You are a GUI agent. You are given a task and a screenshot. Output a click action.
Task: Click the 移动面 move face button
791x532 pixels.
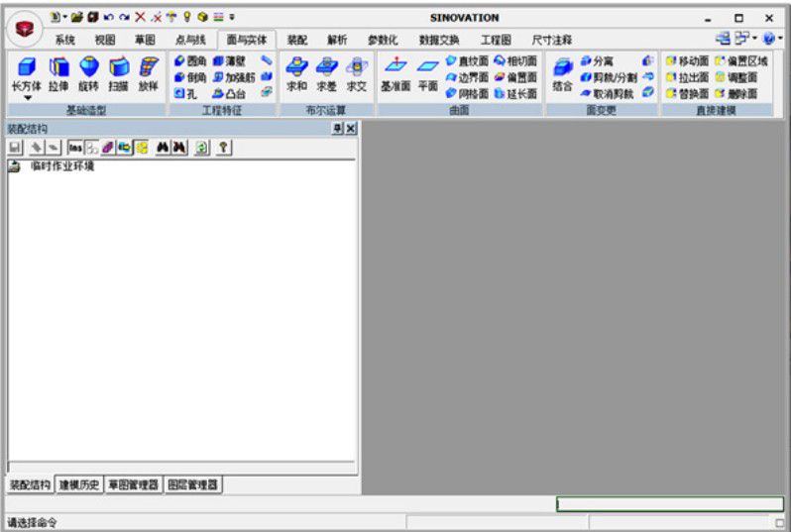click(x=687, y=60)
